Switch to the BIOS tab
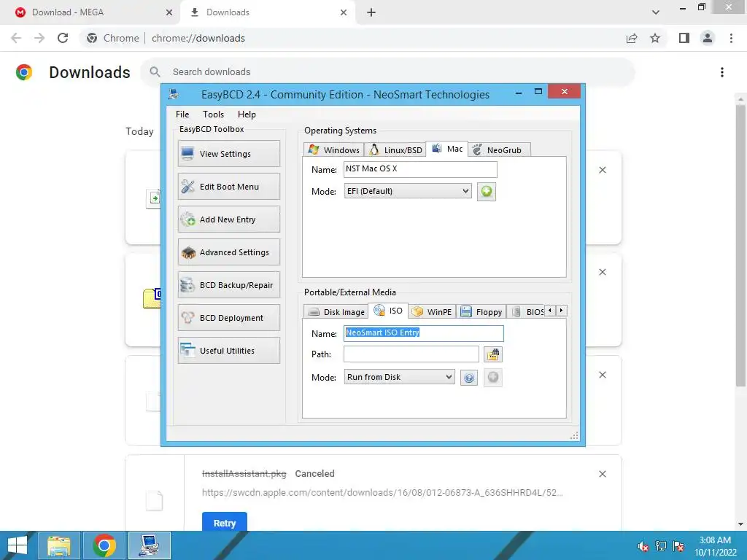The height and width of the screenshot is (560, 747). (x=527, y=311)
